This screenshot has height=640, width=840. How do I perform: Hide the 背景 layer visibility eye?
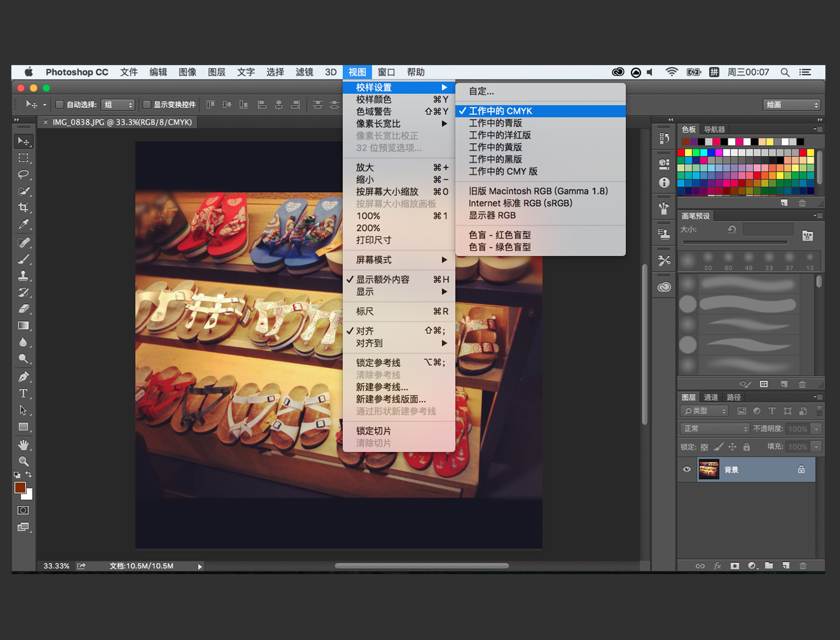687,469
